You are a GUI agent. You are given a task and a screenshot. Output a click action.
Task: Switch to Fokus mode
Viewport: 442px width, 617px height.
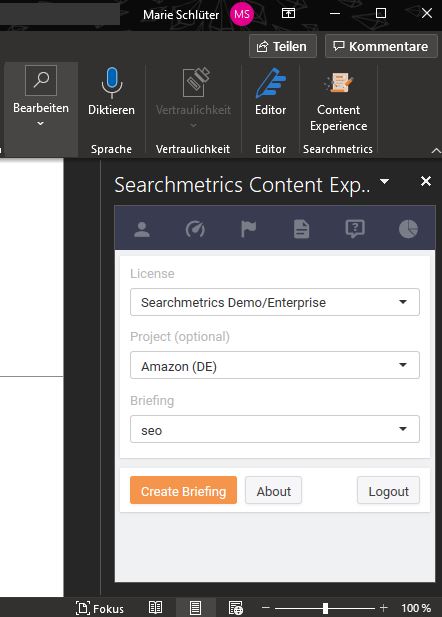pyautogui.click(x=100, y=608)
